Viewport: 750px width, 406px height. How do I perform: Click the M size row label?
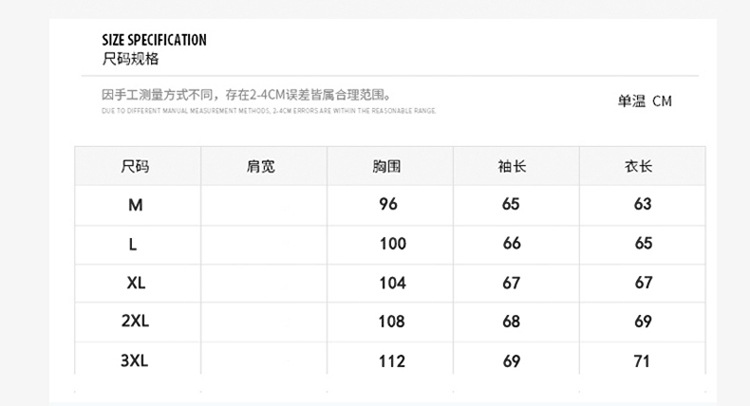[136, 204]
